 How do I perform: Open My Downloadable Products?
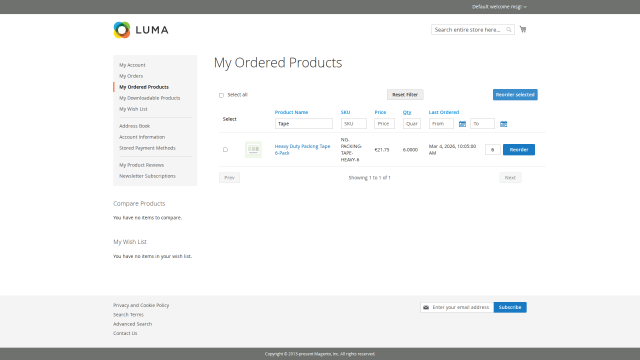point(149,98)
